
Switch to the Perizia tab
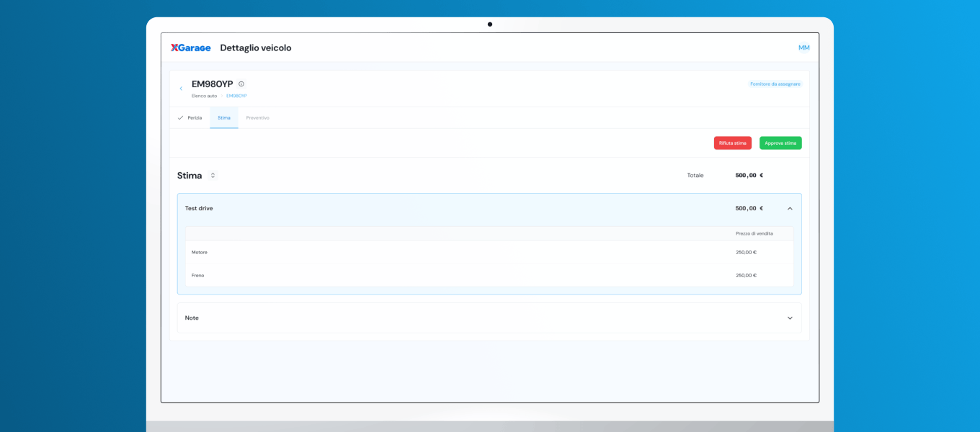pos(190,117)
